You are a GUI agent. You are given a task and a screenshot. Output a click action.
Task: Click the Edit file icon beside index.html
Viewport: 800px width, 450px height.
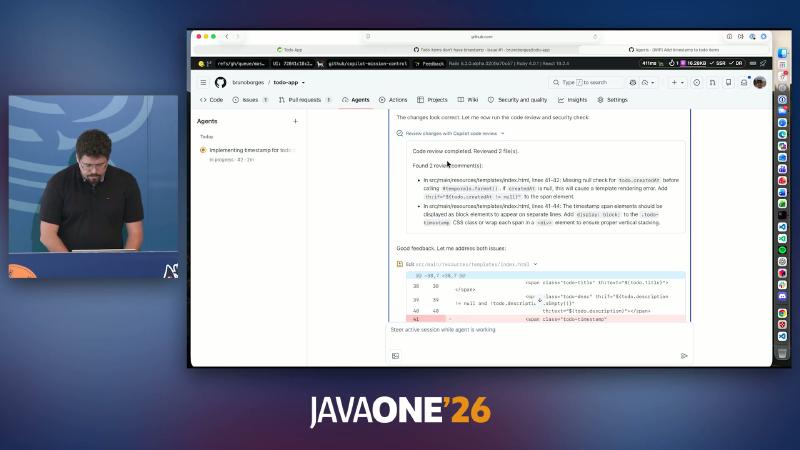point(399,264)
